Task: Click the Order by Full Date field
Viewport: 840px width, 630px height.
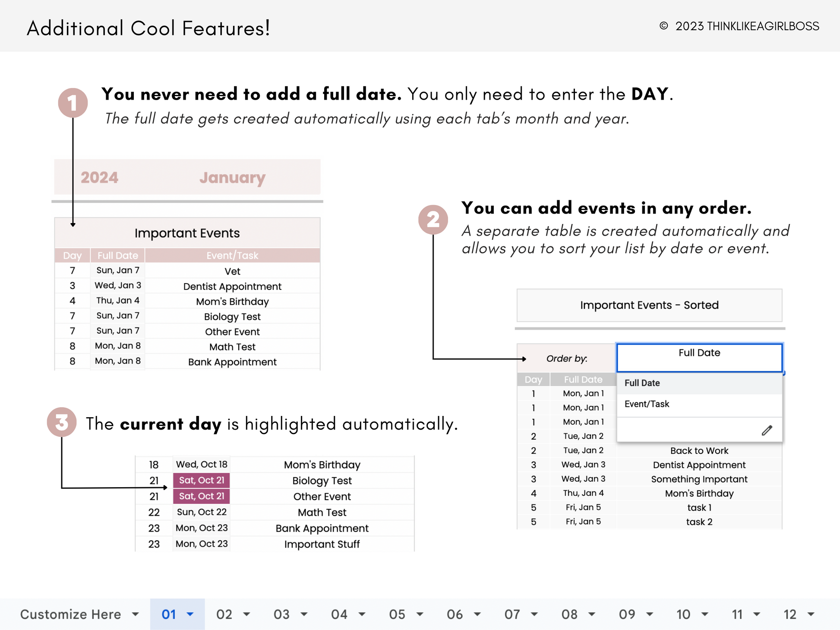Action: click(699, 357)
